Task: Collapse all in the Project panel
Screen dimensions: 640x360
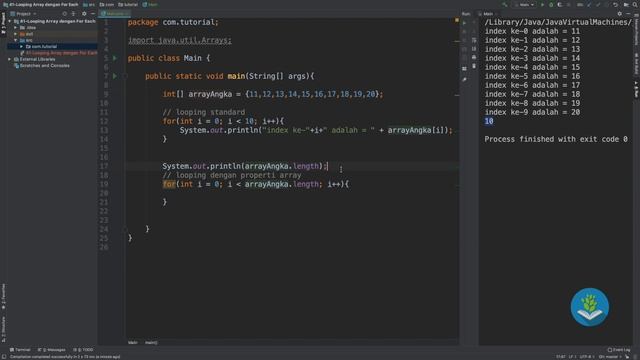Action: pos(73,13)
